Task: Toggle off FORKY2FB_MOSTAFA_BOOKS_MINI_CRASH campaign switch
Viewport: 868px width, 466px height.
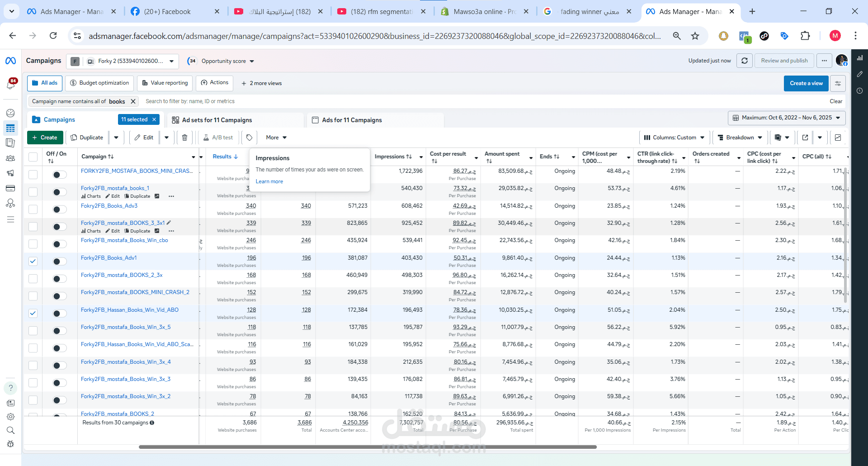Action: (59, 175)
